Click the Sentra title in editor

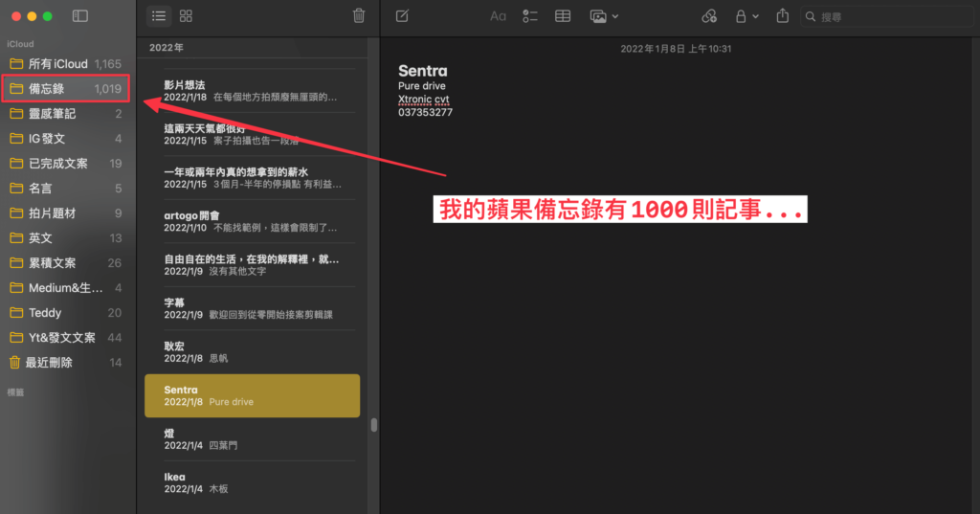tap(422, 71)
